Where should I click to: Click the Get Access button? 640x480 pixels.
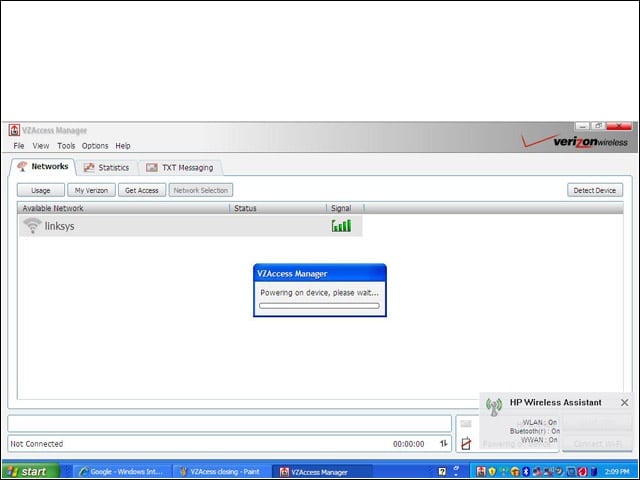[142, 190]
